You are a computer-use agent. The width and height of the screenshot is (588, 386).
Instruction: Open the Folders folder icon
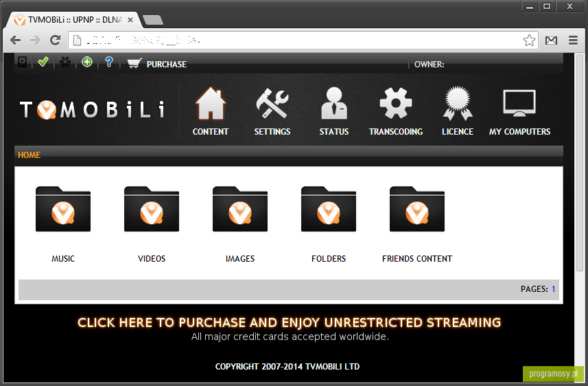coord(329,209)
